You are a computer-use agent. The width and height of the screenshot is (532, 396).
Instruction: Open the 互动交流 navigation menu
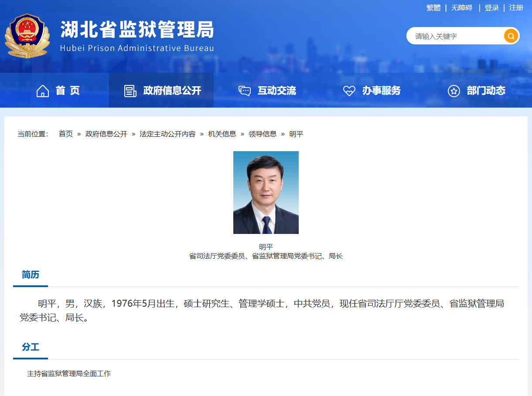[276, 91]
